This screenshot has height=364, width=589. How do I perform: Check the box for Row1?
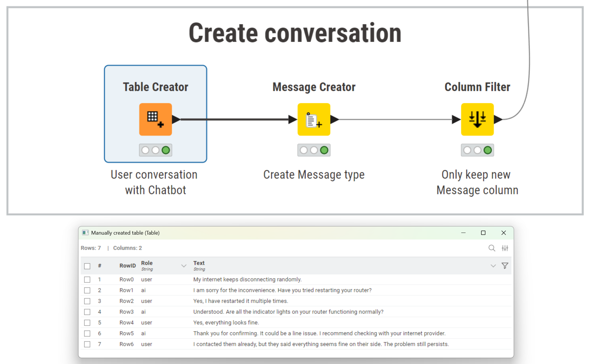pyautogui.click(x=87, y=290)
